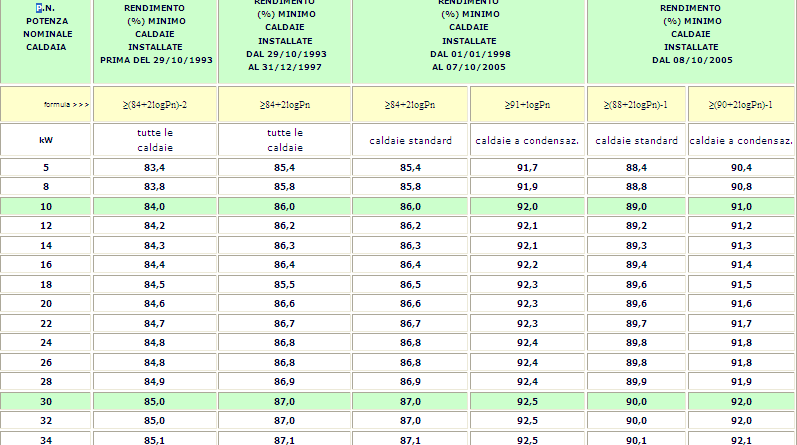The image size is (797, 445).
Task: Click the kW unit label cell
Action: click(46, 141)
